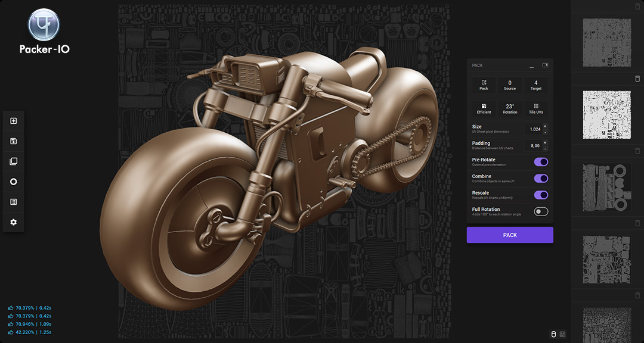The image size is (644, 343).
Task: Increase Size with the plus stepper
Action: [x=545, y=126]
